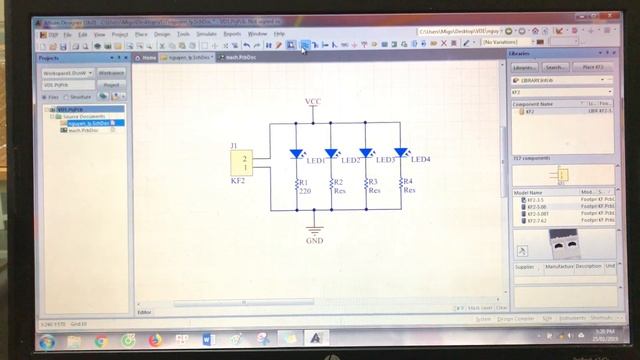The height and width of the screenshot is (360, 640).
Task: Click the 3D footprint preview image
Action: click(564, 244)
